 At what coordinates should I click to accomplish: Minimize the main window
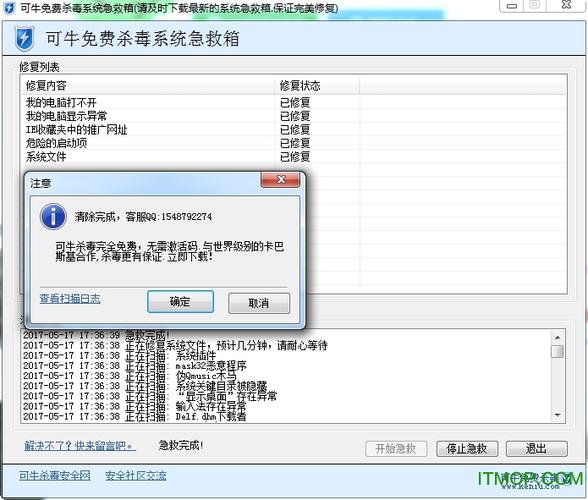coord(512,5)
